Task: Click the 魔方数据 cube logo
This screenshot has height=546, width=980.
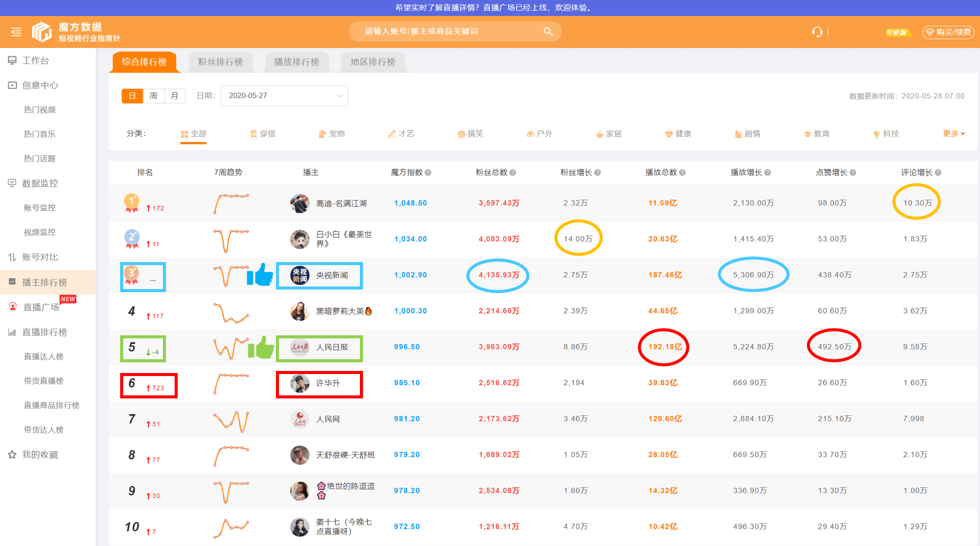Action: [x=41, y=32]
